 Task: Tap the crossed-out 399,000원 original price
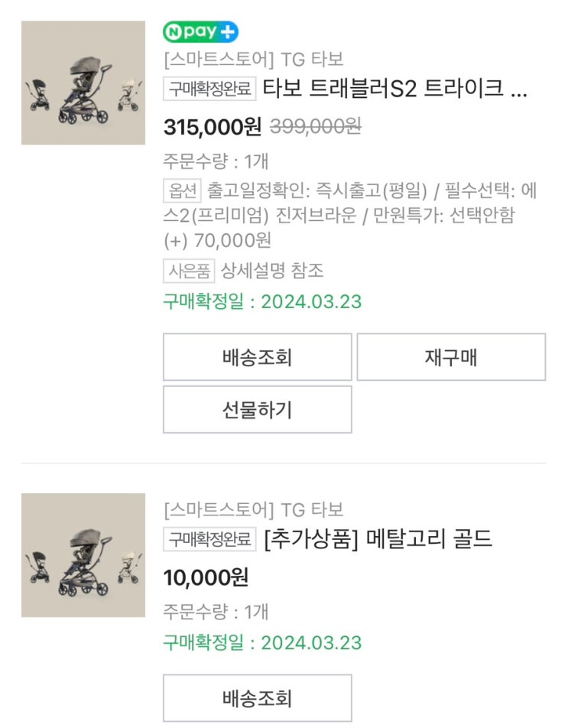point(317,127)
